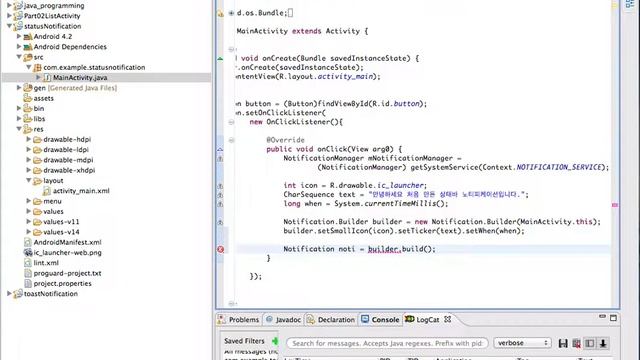
Task: Toggle the saved filters view display
Action: coord(590,343)
